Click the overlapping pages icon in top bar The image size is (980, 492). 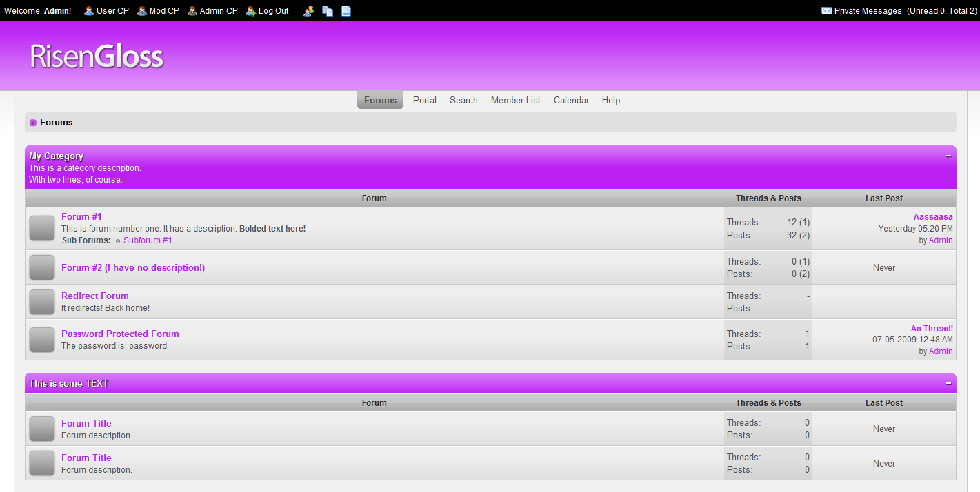[x=328, y=11]
